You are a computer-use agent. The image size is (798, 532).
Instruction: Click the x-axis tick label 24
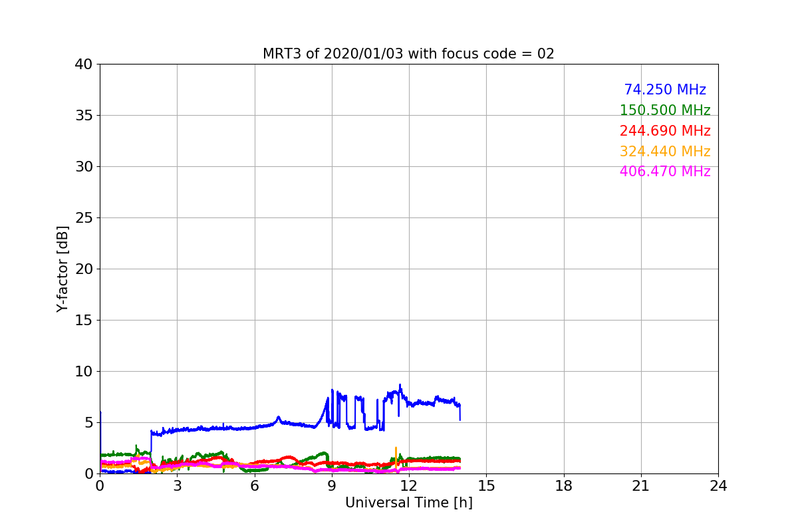click(718, 486)
